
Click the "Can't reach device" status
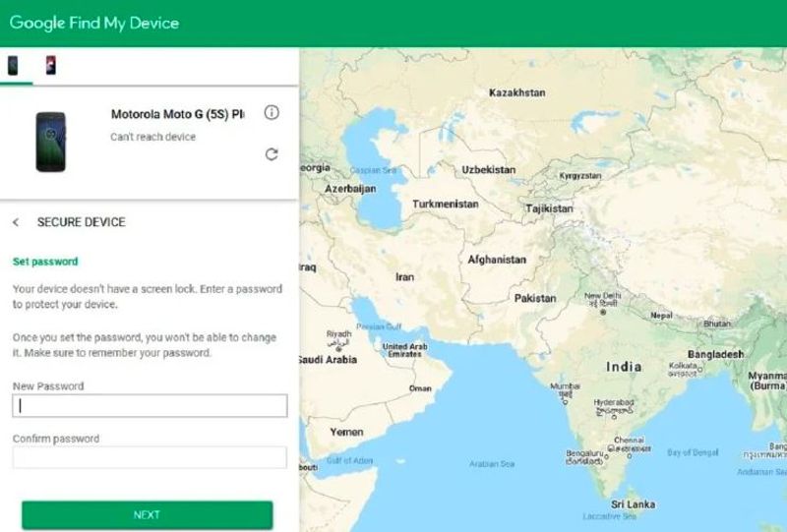click(153, 137)
